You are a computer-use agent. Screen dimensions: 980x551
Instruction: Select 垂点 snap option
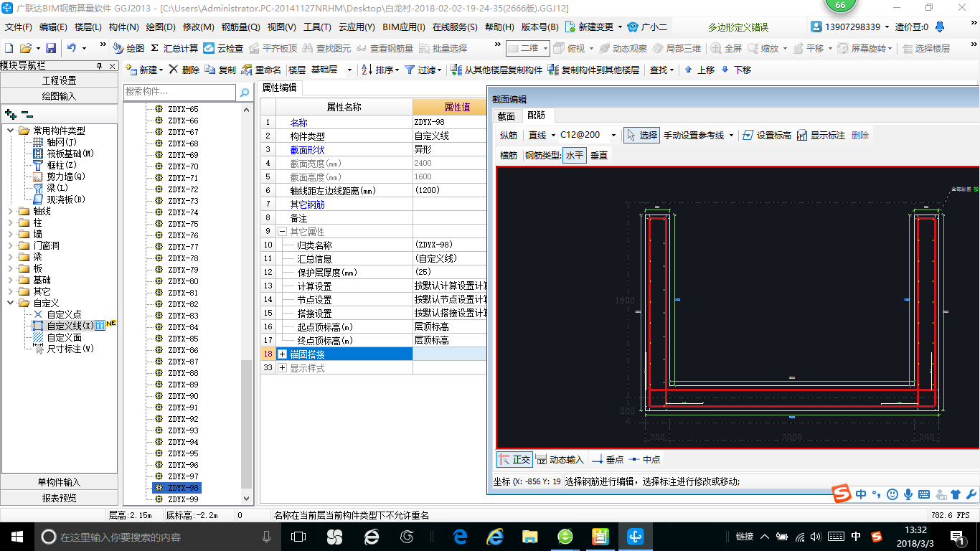click(607, 459)
